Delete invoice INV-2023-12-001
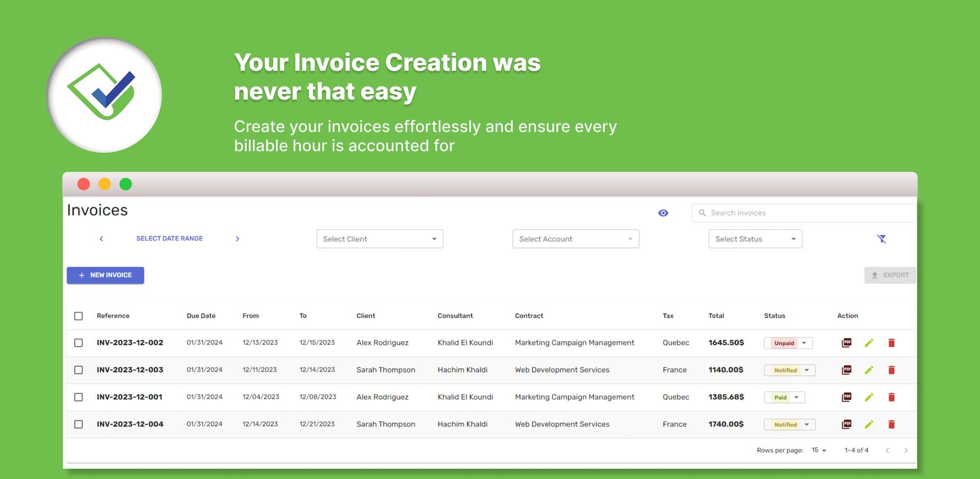The height and width of the screenshot is (479, 980). (892, 397)
